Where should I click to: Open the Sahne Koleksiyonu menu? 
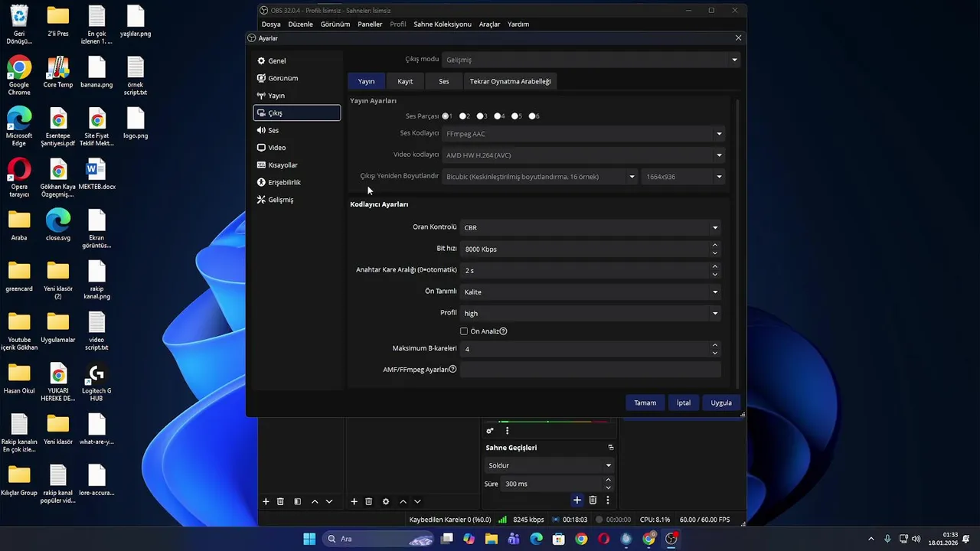pyautogui.click(x=443, y=24)
